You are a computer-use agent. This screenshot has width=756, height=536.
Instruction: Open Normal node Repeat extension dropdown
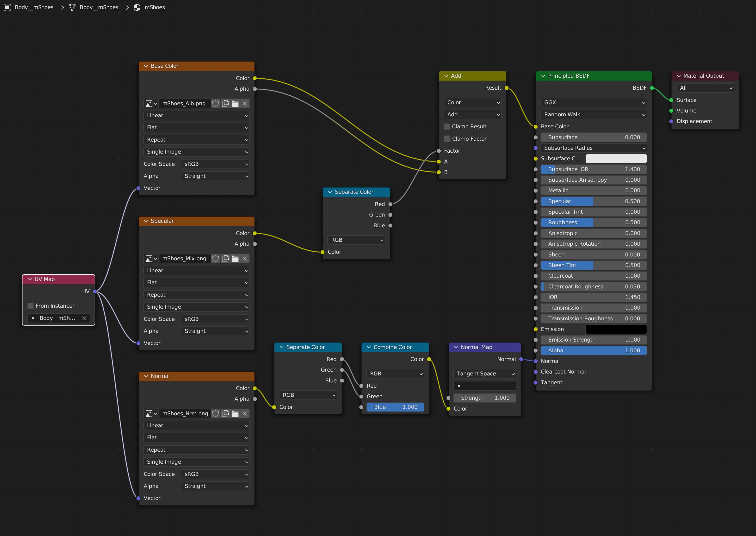coord(197,450)
